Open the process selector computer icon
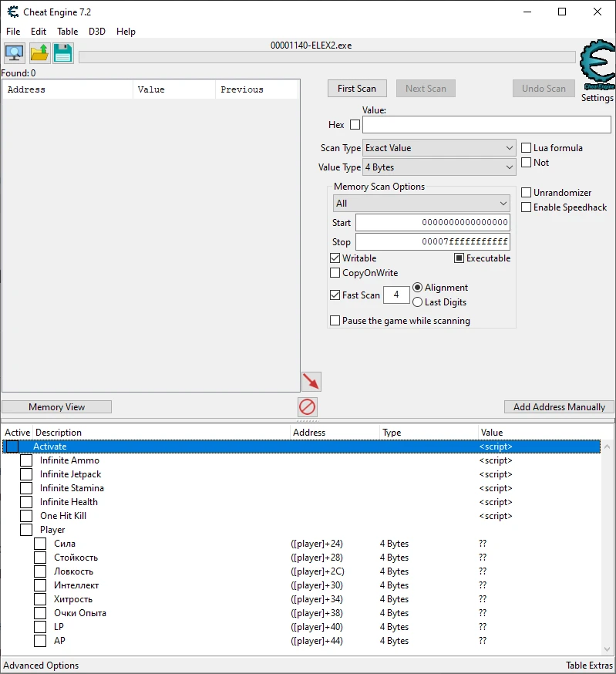The width and height of the screenshot is (616, 674). coord(15,53)
